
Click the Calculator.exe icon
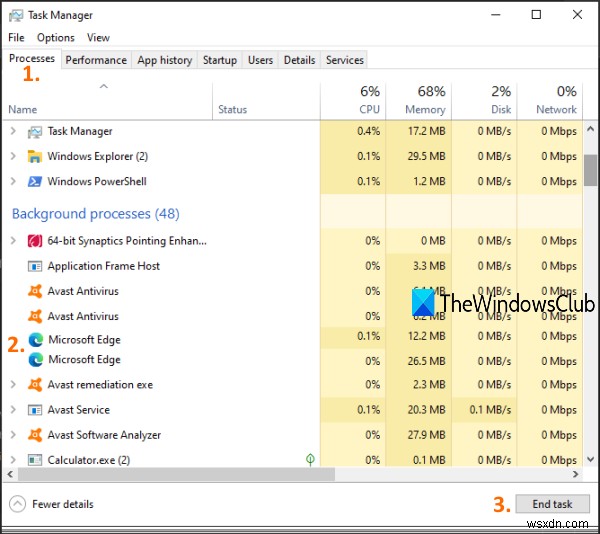(35, 460)
